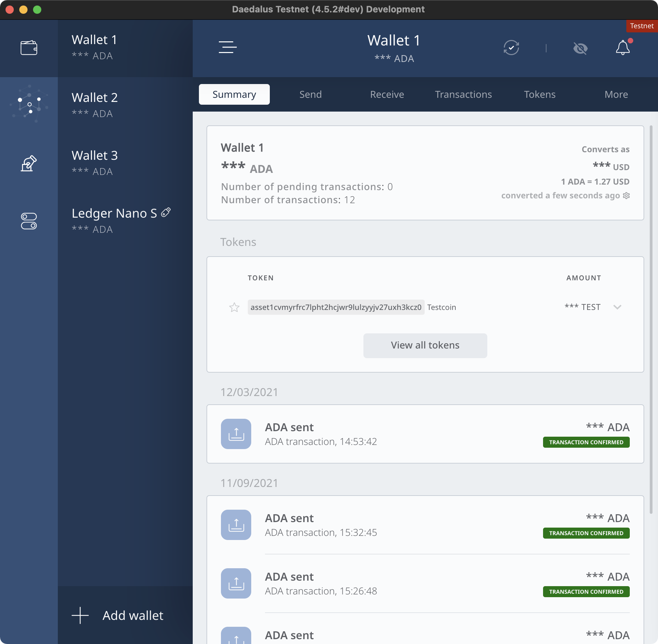Click the Testnet badge

tap(642, 26)
